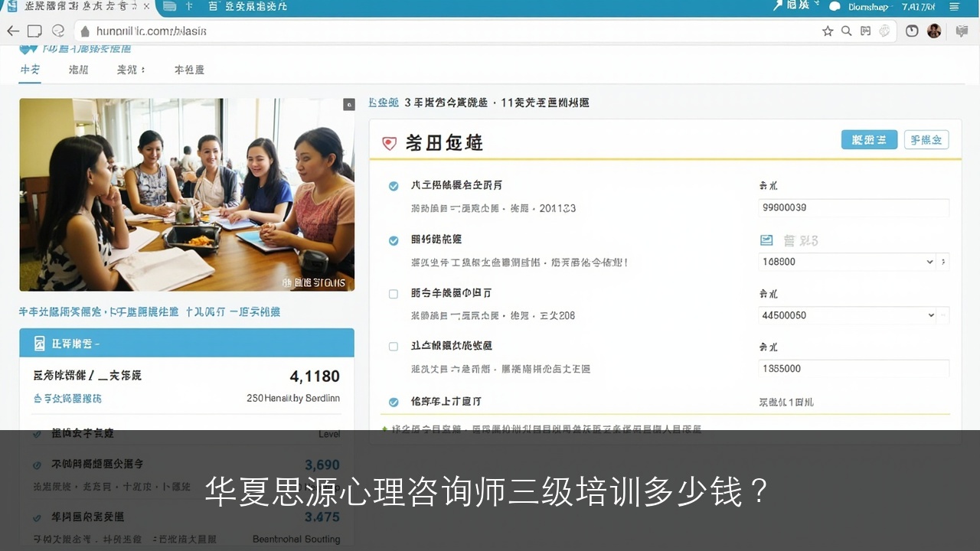This screenshot has width=980, height=551.
Task: Click the check icon beside the 3,475 row
Action: 37,517
